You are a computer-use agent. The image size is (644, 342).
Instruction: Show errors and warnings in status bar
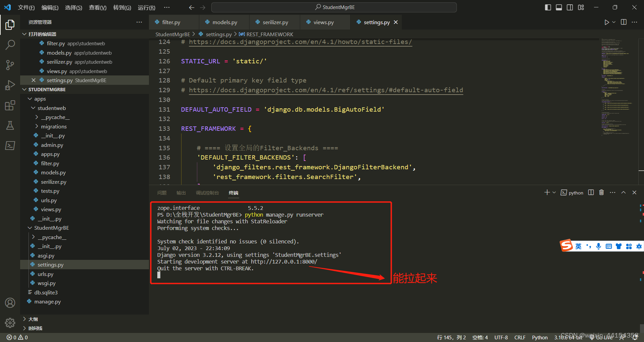17,337
